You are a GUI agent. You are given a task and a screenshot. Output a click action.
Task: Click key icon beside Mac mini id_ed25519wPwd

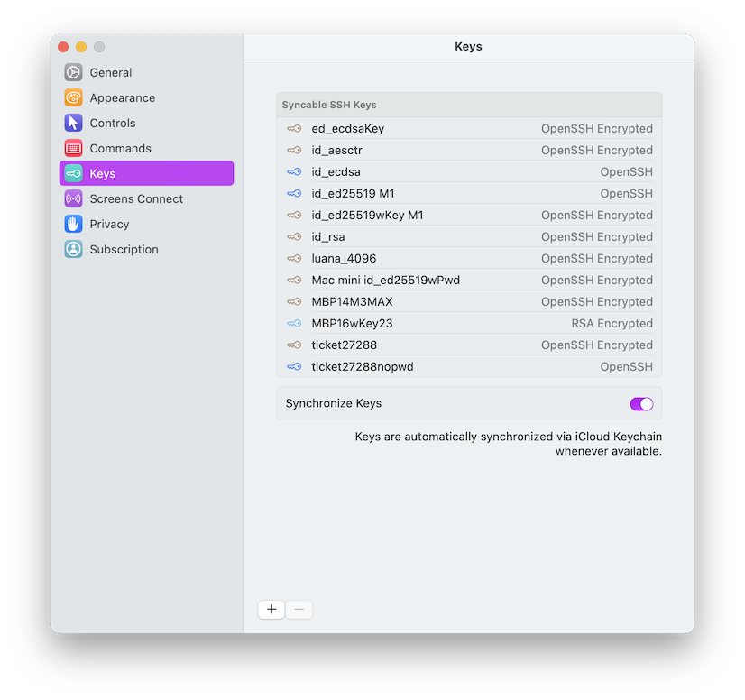[x=294, y=280]
